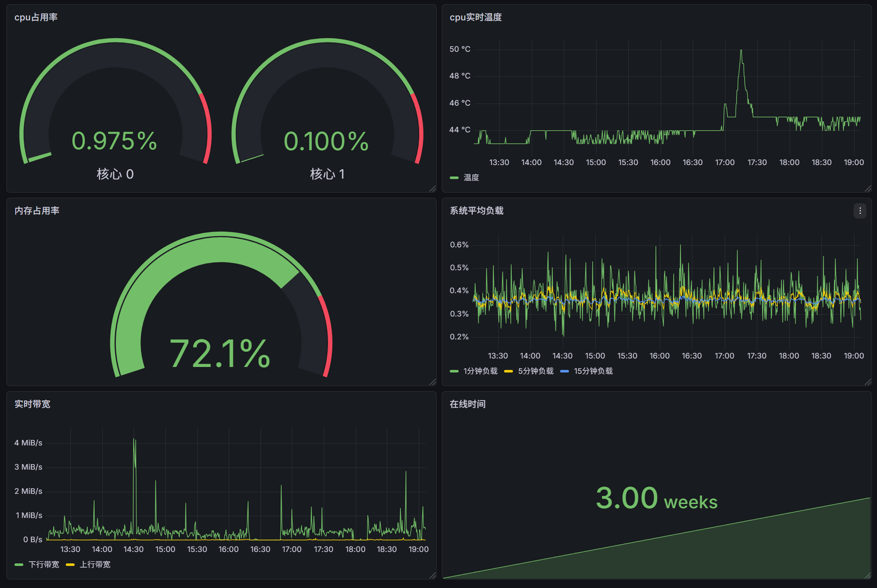Image resolution: width=877 pixels, height=588 pixels.
Task: Toggle the 1分钟负载 legend series
Action: coord(480,371)
